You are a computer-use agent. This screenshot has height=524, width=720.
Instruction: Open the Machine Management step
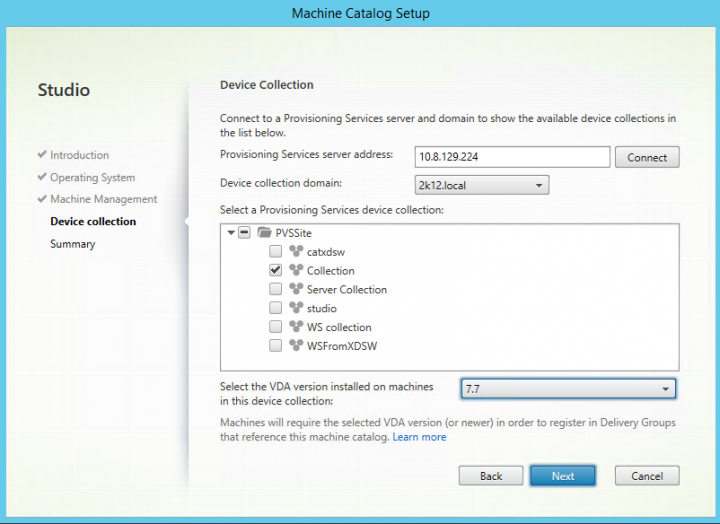pos(103,199)
